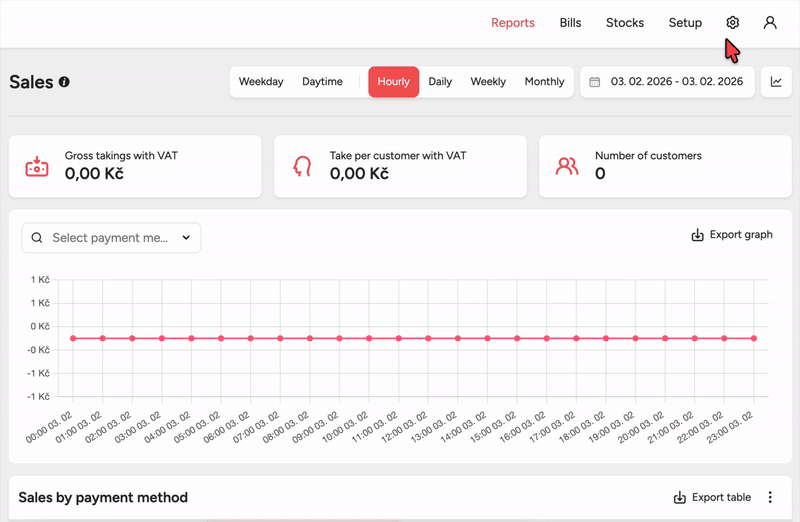This screenshot has height=522, width=800.
Task: Open the user account profile icon
Action: 770,23
